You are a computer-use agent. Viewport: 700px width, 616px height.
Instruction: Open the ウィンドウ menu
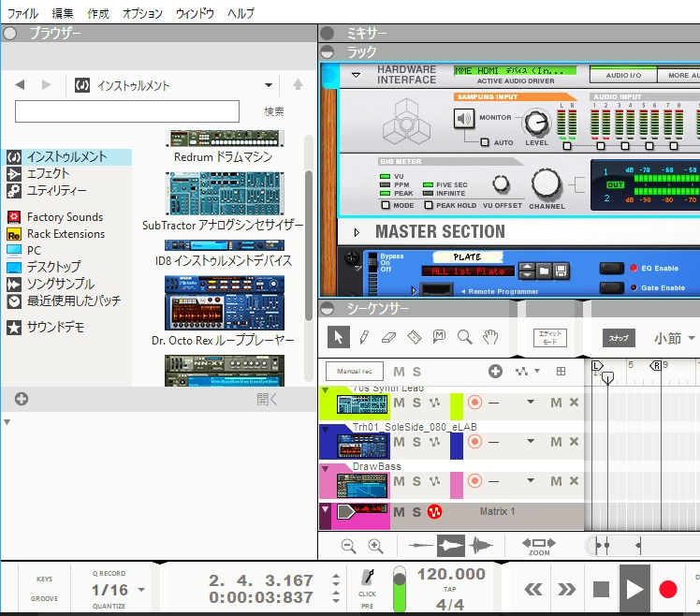tap(195, 13)
